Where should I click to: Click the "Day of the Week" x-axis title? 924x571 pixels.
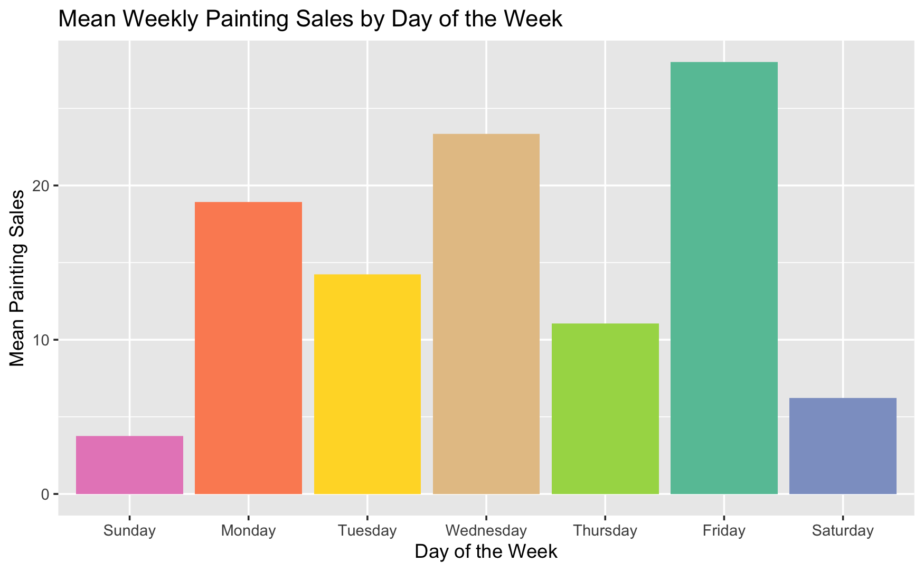(486, 551)
